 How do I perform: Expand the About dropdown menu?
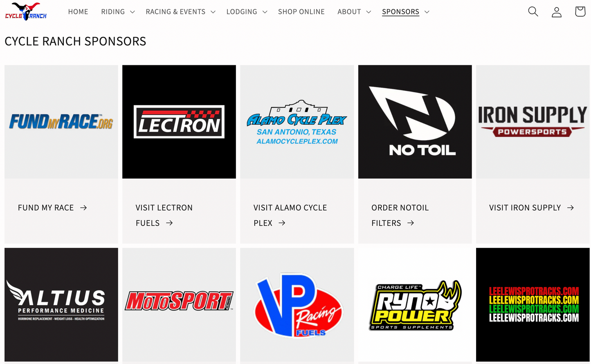pos(354,12)
